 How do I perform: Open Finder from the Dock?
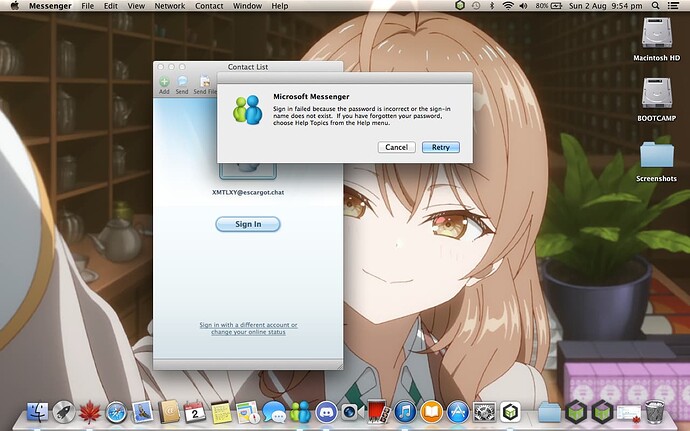(38, 413)
